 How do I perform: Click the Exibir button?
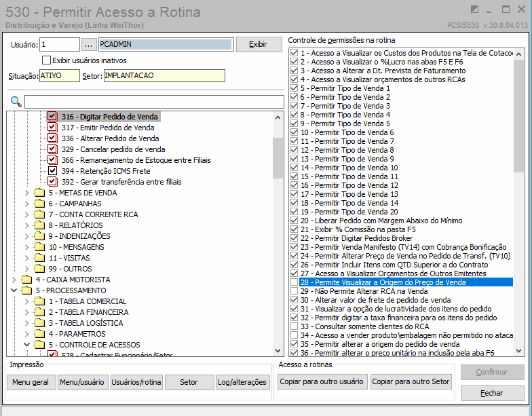259,44
